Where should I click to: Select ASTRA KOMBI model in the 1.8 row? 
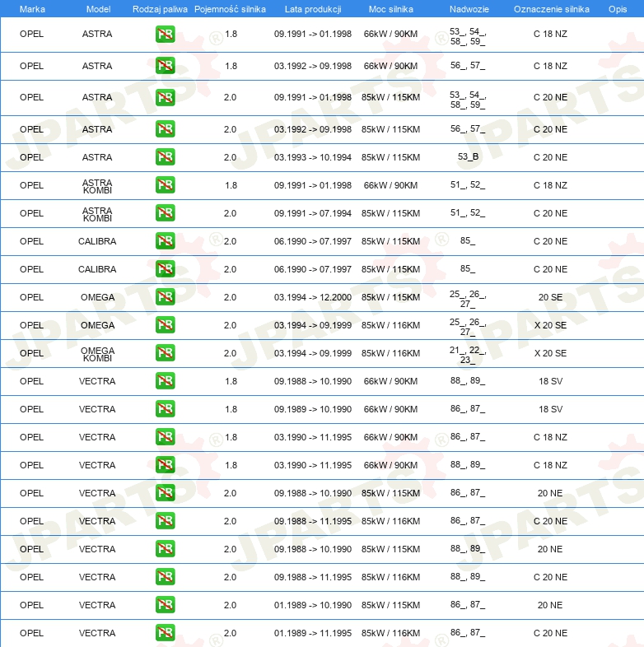97,186
